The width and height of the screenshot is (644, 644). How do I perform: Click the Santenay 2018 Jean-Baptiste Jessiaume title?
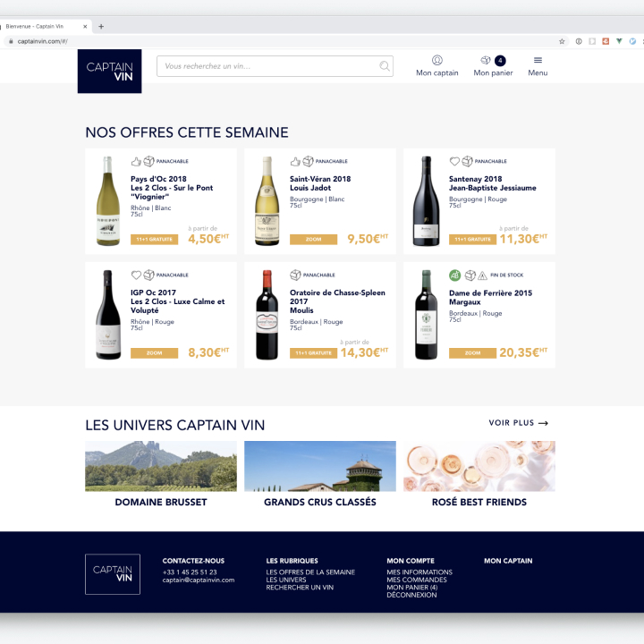(493, 183)
